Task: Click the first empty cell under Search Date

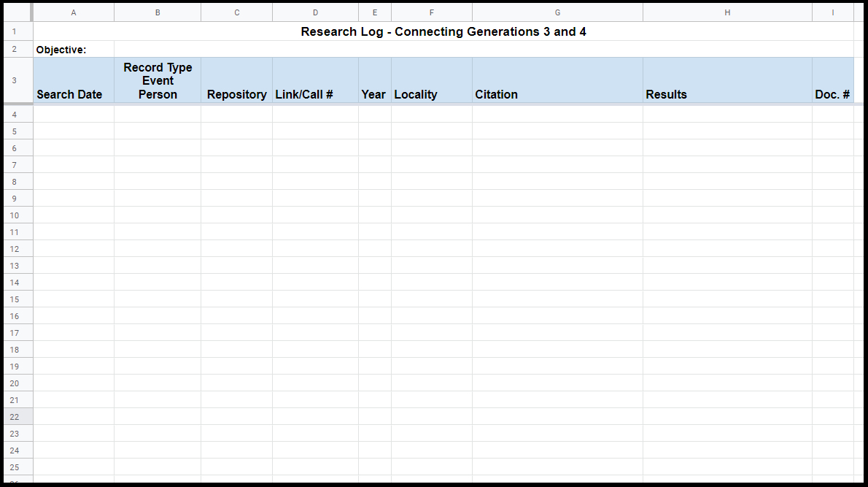Action: (x=73, y=114)
